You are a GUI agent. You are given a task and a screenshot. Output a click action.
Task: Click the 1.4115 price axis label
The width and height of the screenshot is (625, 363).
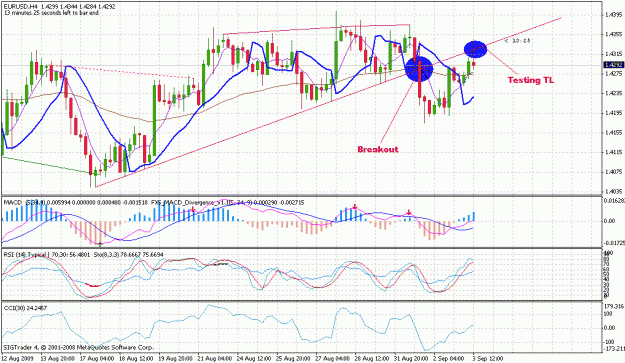pyautogui.click(x=613, y=152)
